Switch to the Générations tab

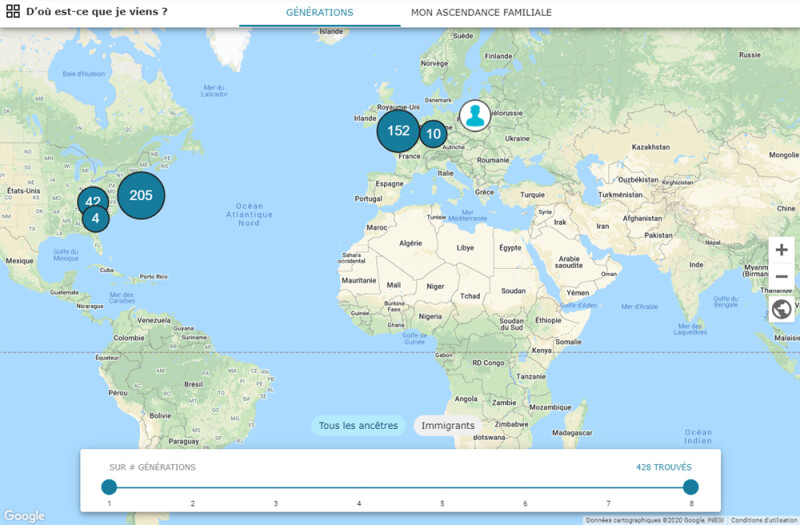[x=319, y=13]
